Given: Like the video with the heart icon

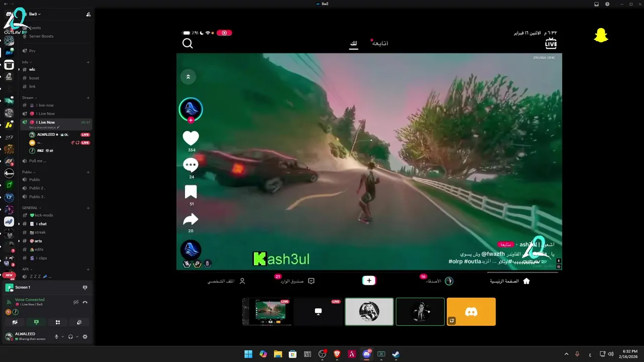Looking at the screenshot, I should click(191, 138).
